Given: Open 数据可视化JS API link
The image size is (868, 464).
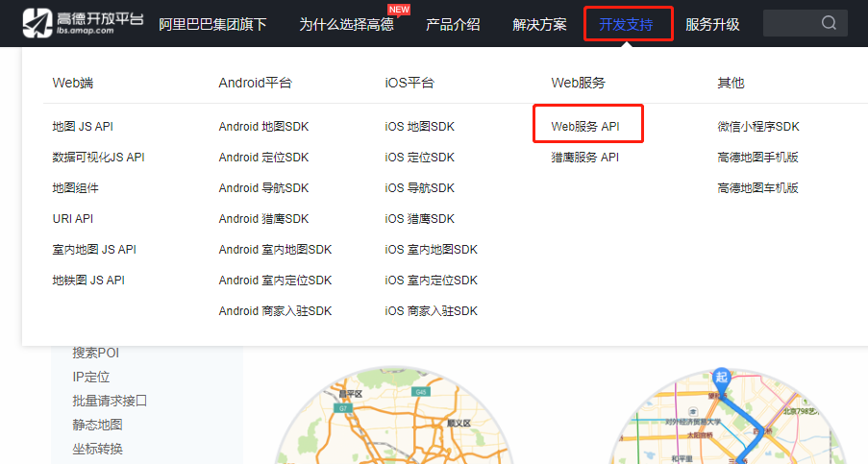Looking at the screenshot, I should pyautogui.click(x=99, y=157).
